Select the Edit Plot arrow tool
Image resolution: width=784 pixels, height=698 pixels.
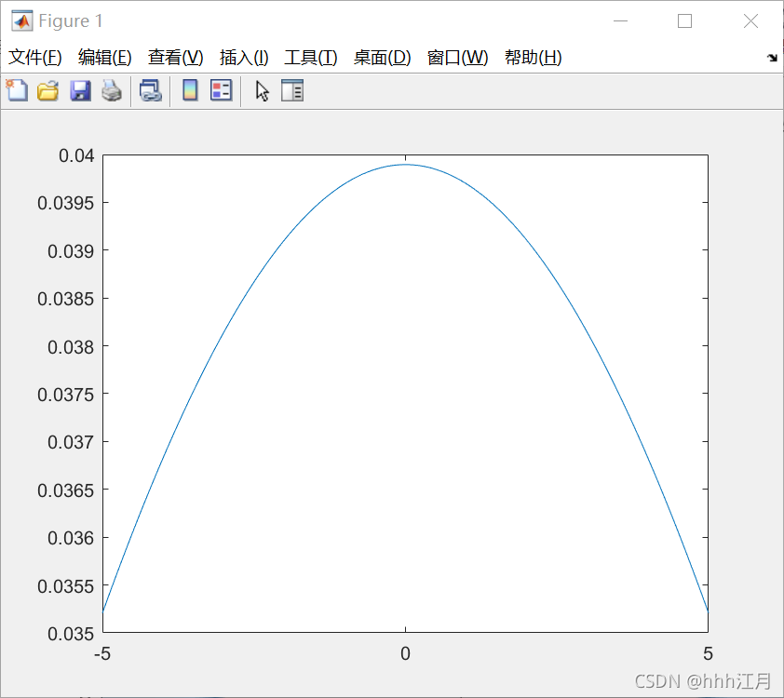[262, 91]
